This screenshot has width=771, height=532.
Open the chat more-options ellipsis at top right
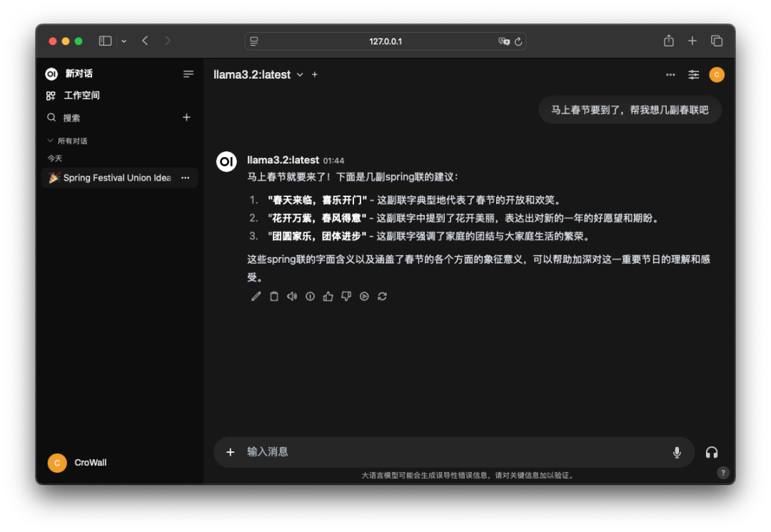[670, 75]
